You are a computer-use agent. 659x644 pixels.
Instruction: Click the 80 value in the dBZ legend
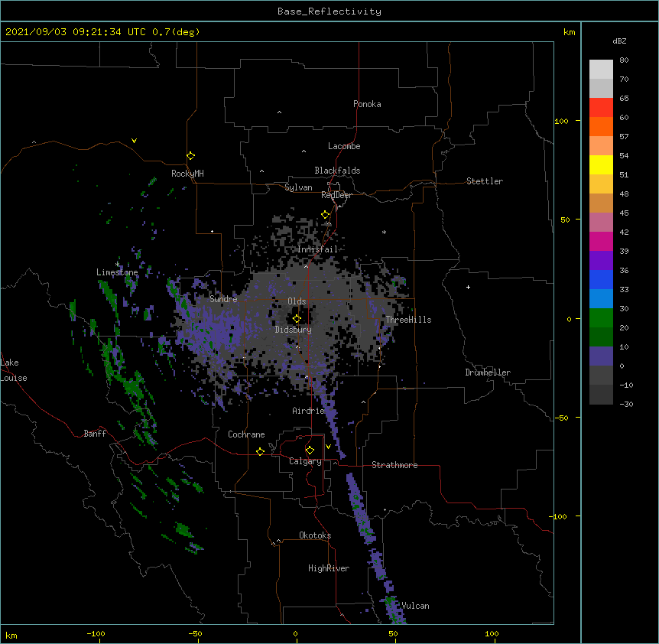(624, 60)
